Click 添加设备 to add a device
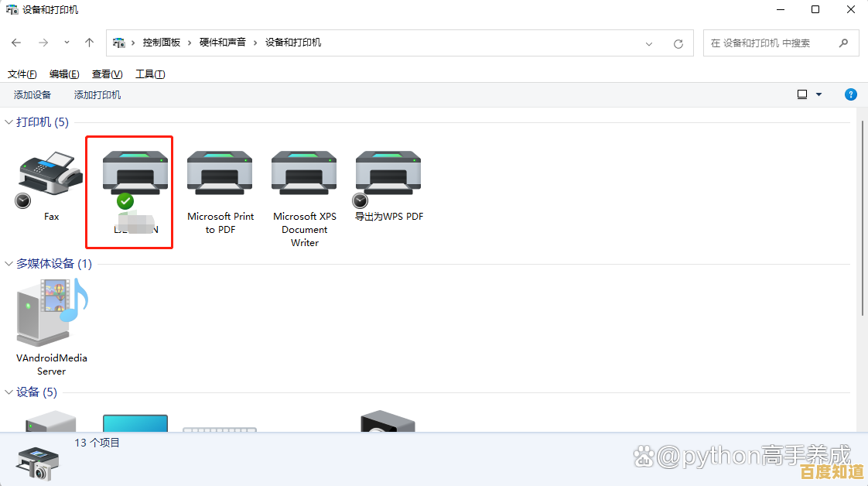 pyautogui.click(x=32, y=94)
